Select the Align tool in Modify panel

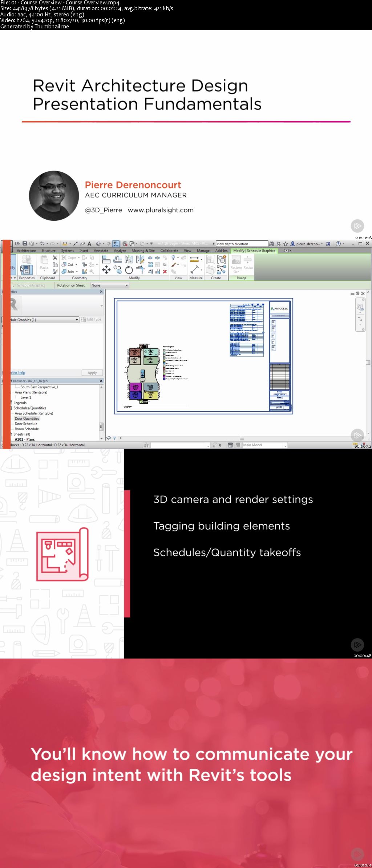click(106, 259)
